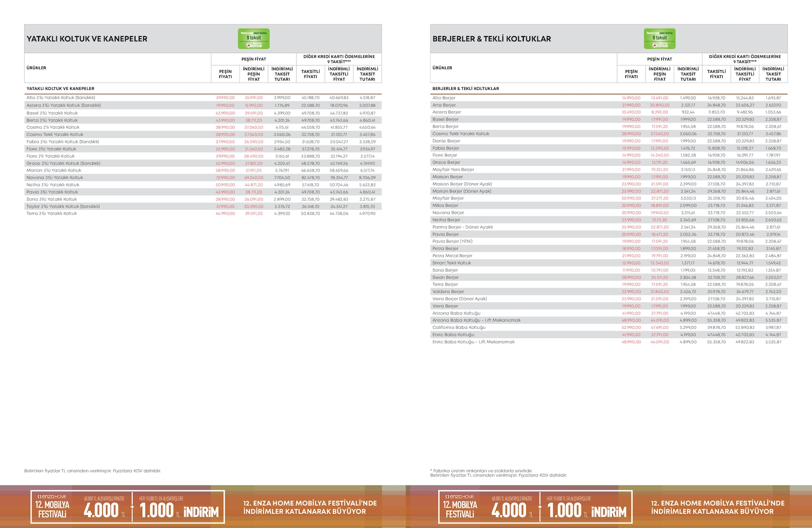Click the green 9 taksit Bonus badge above the Berjerler table
Screen dimensions: 812x528
tap(660, 39)
